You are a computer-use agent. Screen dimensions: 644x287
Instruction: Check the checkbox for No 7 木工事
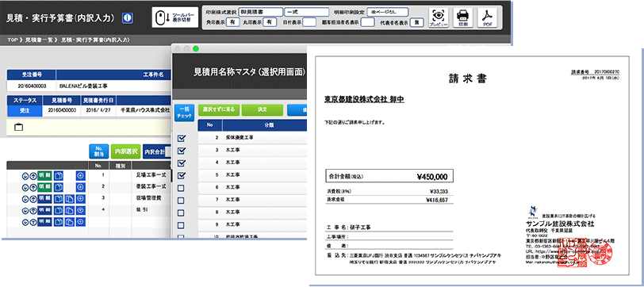coord(181,201)
